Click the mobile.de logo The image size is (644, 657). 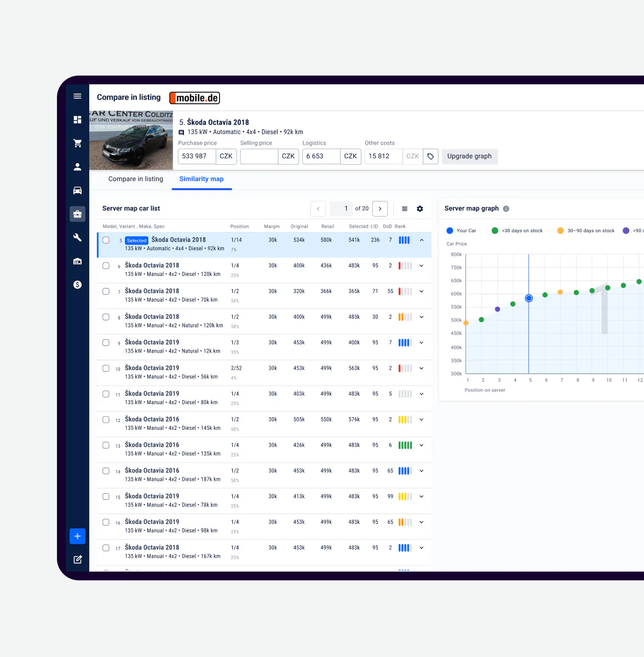point(194,98)
